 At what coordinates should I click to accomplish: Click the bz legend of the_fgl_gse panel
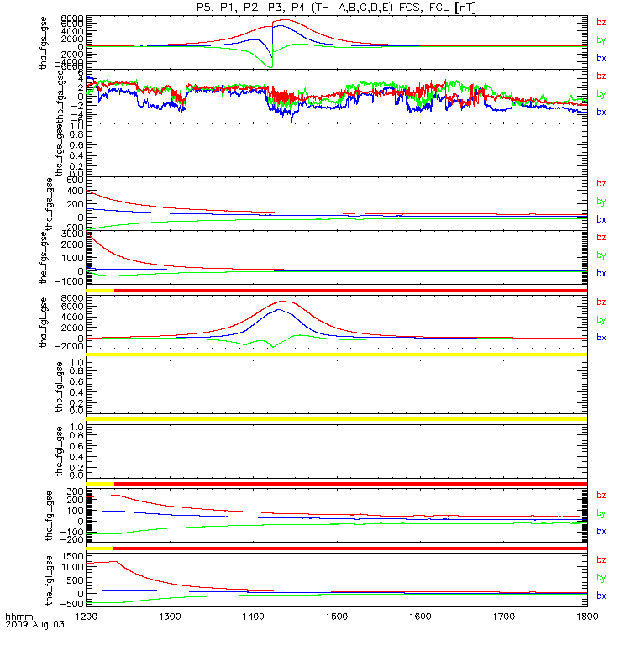(x=601, y=560)
